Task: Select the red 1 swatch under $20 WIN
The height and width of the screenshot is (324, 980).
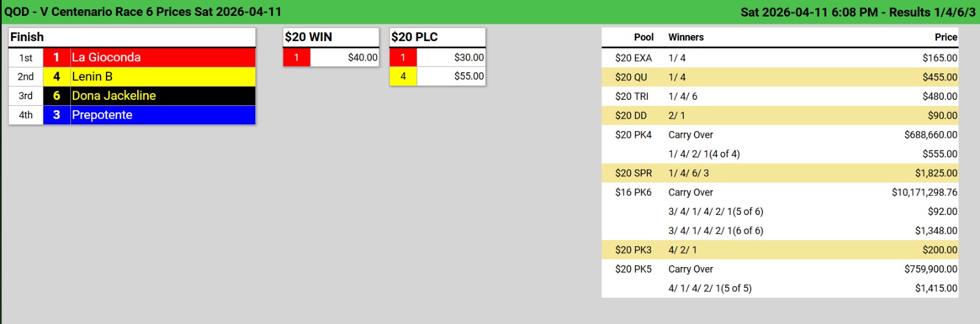Action: pos(296,58)
